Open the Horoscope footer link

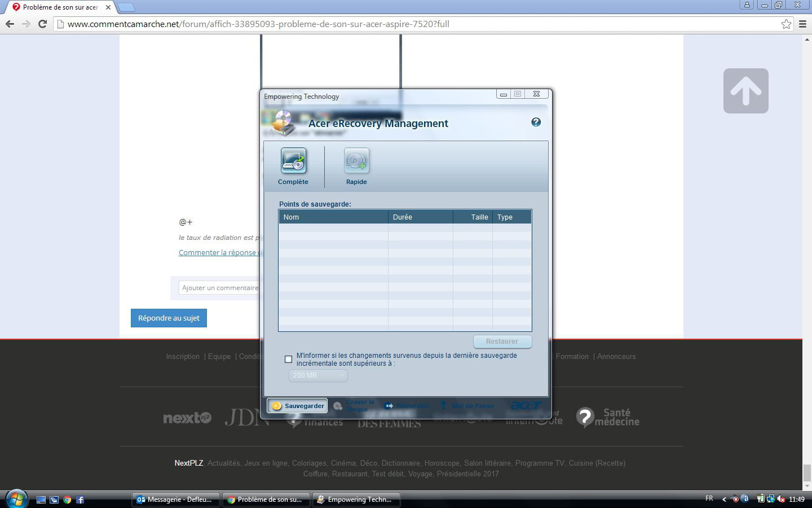click(x=442, y=463)
